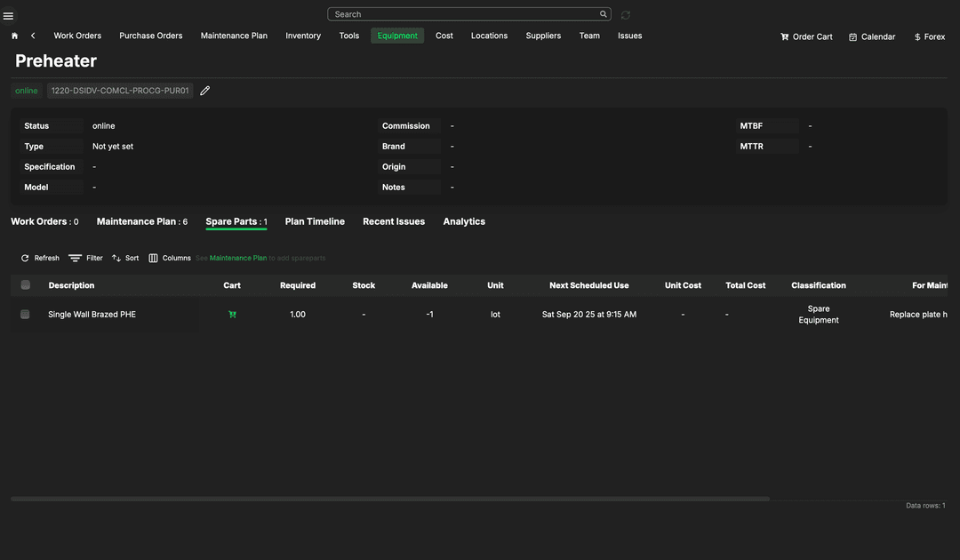Open the Order Cart
This screenshot has width=960, height=560.
click(x=806, y=36)
